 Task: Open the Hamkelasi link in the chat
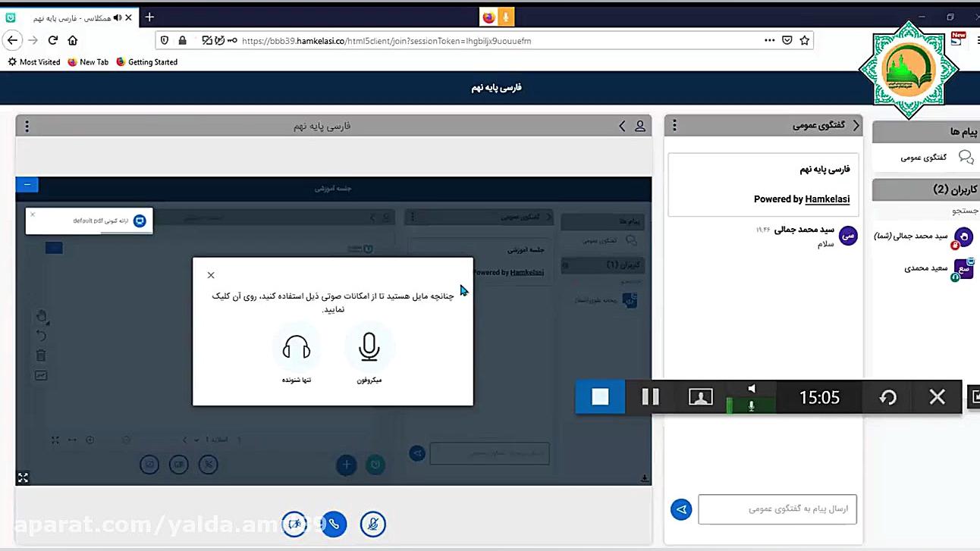click(x=827, y=199)
